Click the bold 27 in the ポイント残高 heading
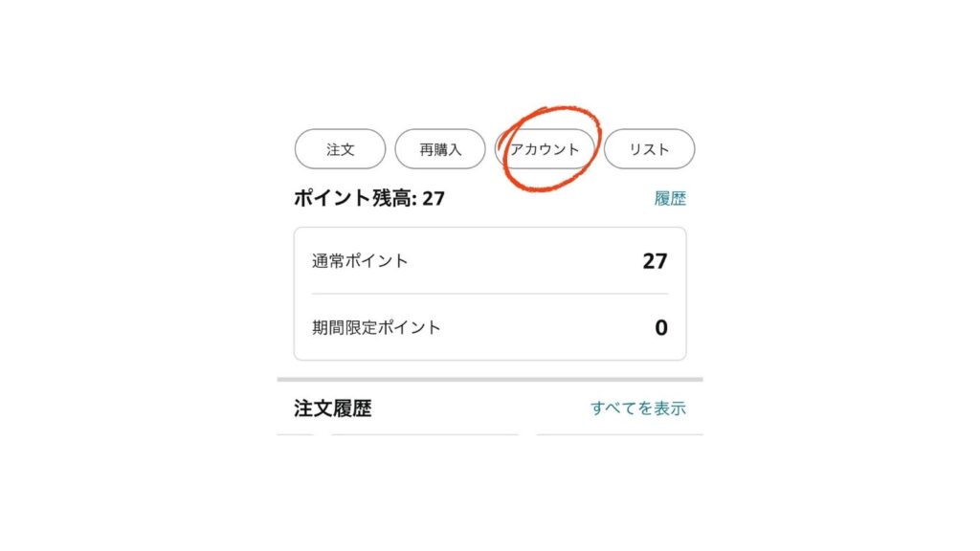This screenshot has width=980, height=551. click(434, 199)
